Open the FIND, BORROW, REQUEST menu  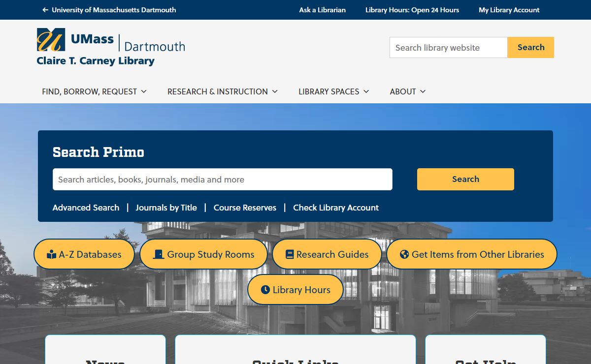point(95,91)
